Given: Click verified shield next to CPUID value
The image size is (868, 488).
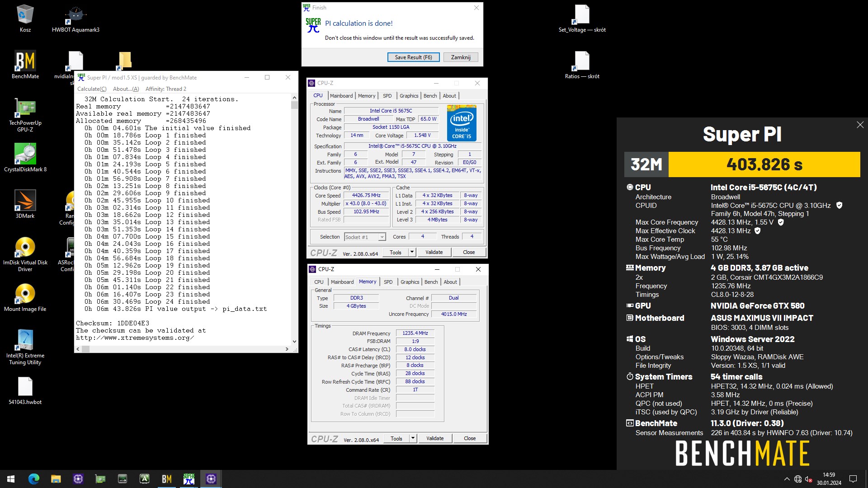Looking at the screenshot, I should [839, 205].
